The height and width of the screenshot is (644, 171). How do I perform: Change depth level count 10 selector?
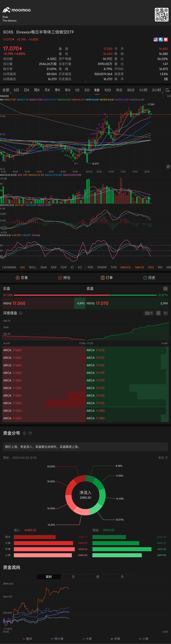(x=165, y=313)
